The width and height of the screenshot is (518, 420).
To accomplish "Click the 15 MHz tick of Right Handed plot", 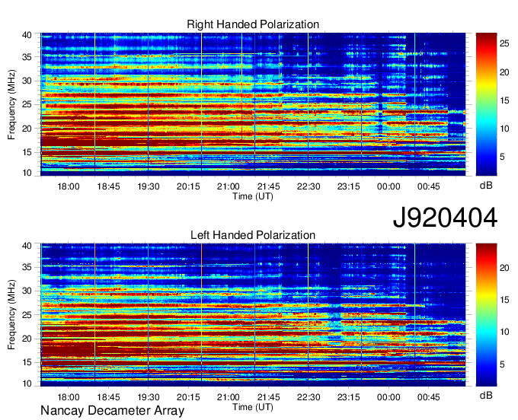I will coord(27,152).
